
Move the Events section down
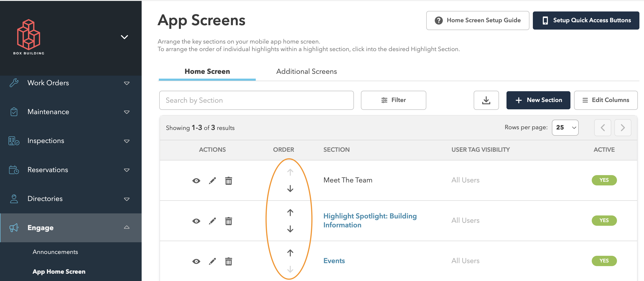290,270
